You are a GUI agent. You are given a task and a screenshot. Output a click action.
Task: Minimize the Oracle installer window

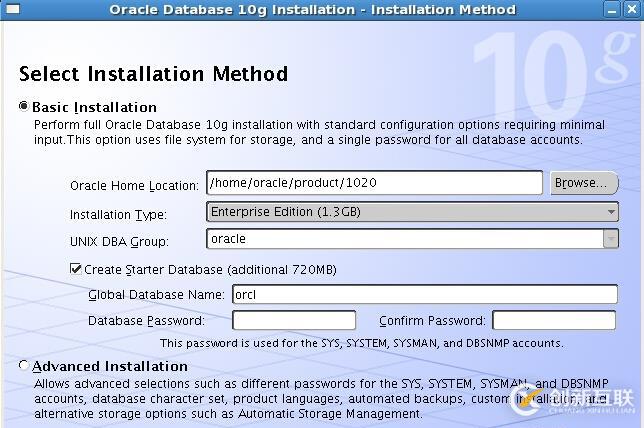611,9
